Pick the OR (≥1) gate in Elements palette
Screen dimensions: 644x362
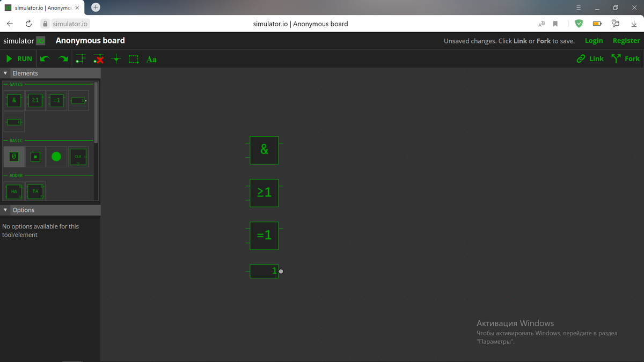coord(35,100)
